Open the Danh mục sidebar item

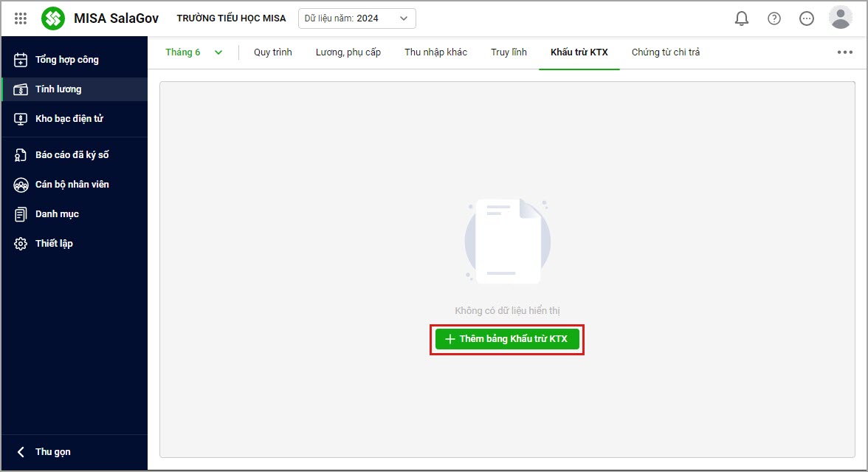pyautogui.click(x=57, y=214)
